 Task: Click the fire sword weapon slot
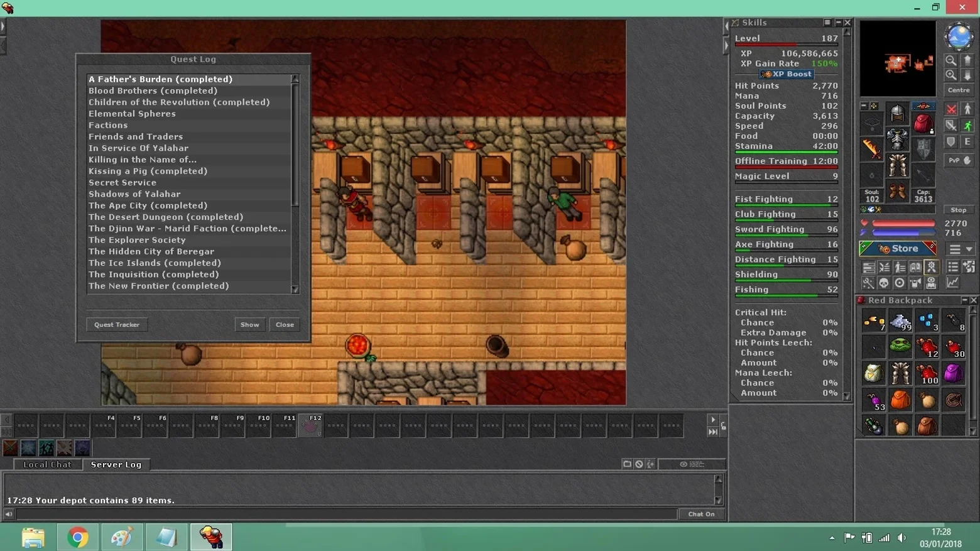tap(871, 149)
